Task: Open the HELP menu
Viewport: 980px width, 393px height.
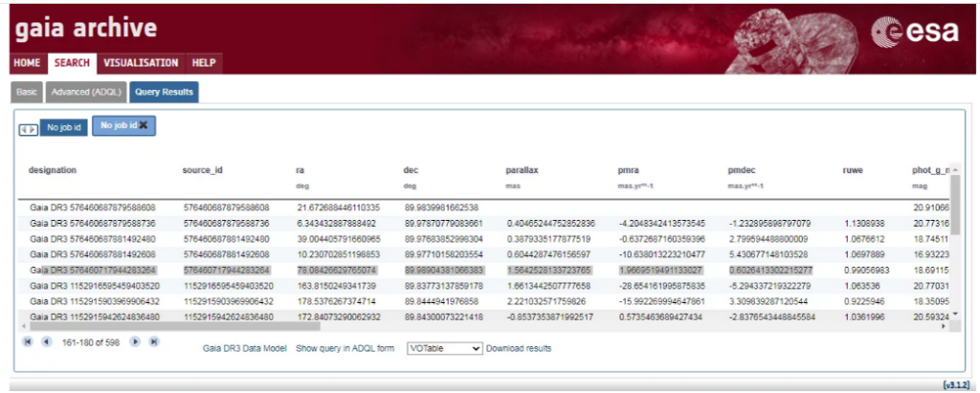Action: tap(203, 63)
